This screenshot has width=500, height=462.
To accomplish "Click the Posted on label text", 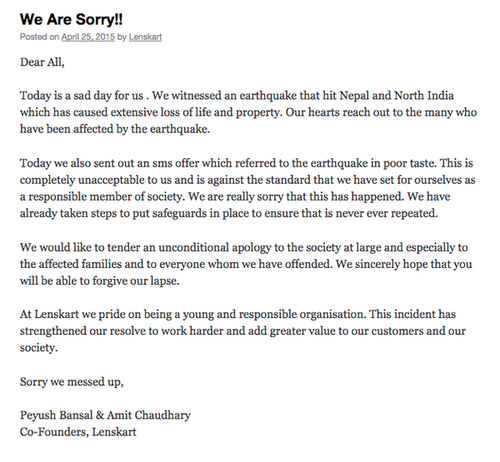I will pos(39,37).
